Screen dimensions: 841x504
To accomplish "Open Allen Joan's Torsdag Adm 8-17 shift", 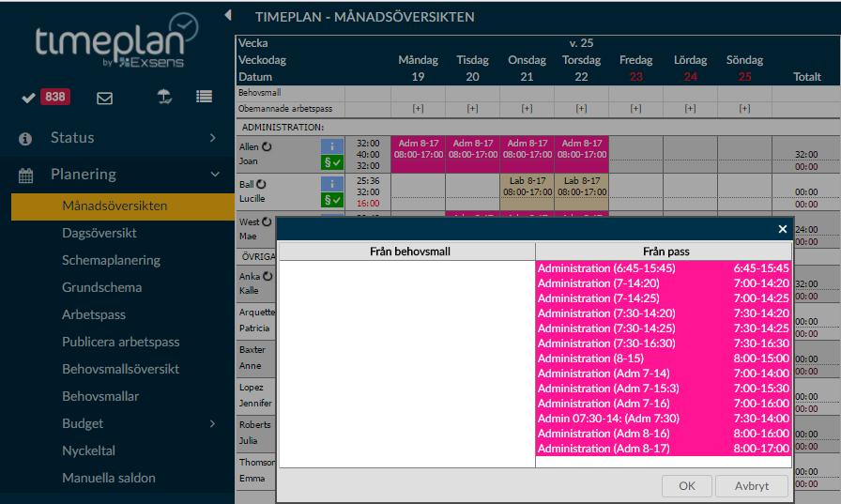I will coord(581,155).
